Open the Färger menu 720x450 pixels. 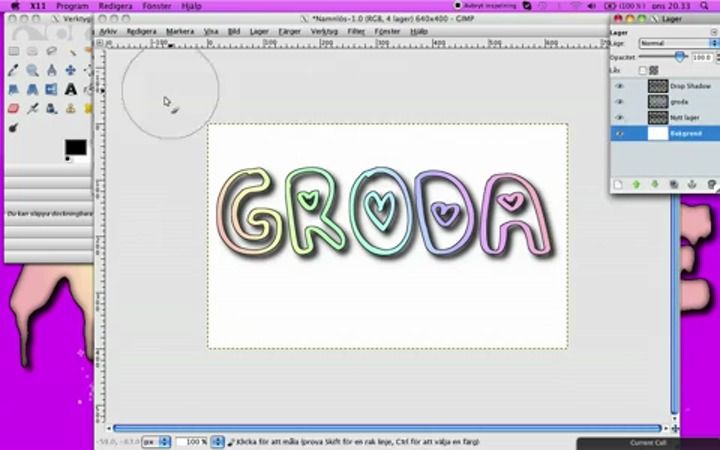click(289, 31)
